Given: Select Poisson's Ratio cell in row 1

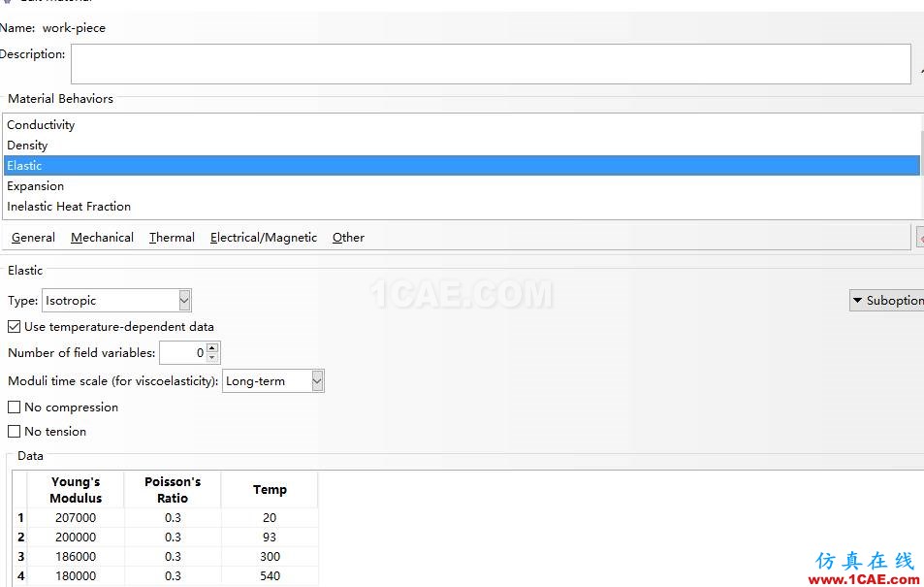Looking at the screenshot, I should (173, 518).
